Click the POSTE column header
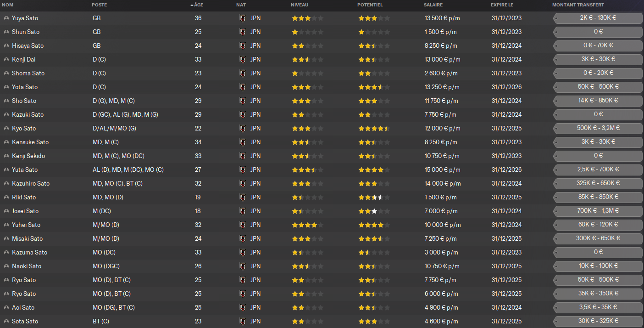 point(100,5)
